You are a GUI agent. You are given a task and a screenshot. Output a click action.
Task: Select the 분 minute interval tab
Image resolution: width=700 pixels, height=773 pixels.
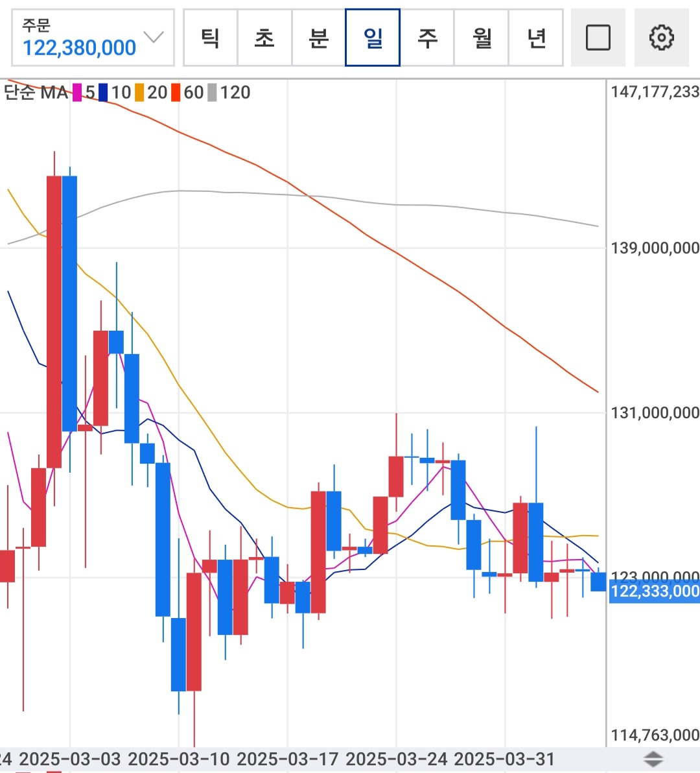click(x=319, y=38)
